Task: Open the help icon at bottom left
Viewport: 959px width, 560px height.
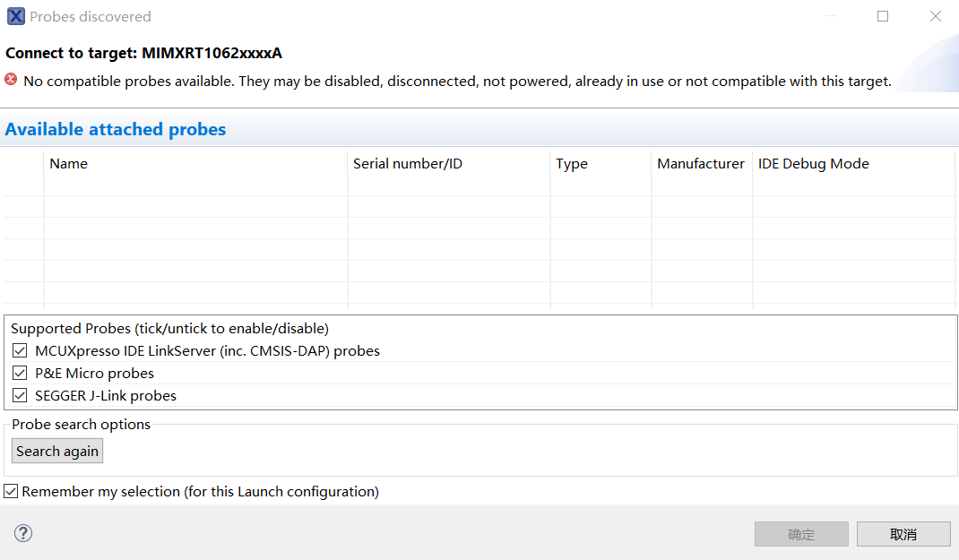Action: coord(22,532)
